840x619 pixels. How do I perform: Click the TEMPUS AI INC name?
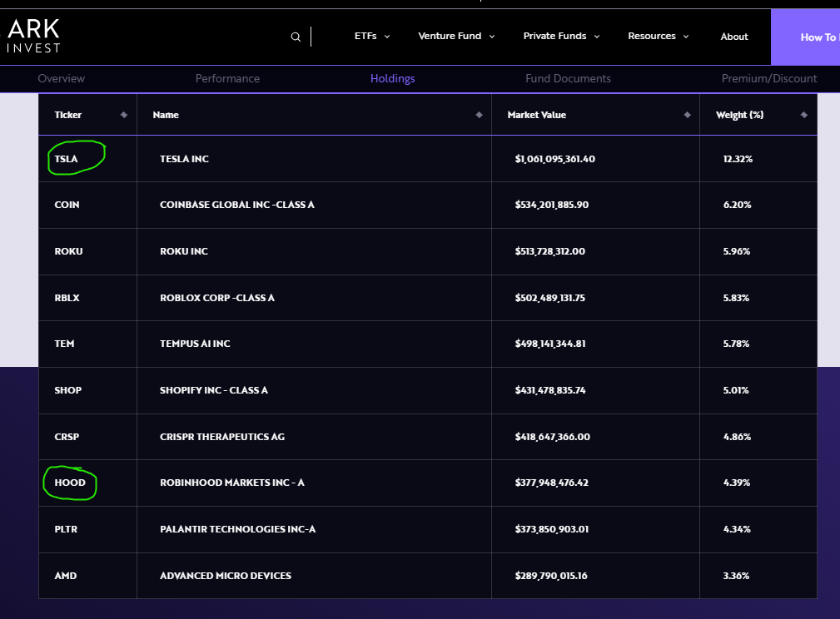[195, 344]
